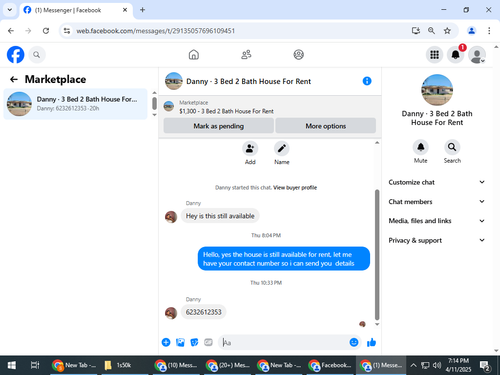Screen dimensions: 500x375
Task: Click Danny's avatar beside 6232612353 message
Action: tap(171, 313)
